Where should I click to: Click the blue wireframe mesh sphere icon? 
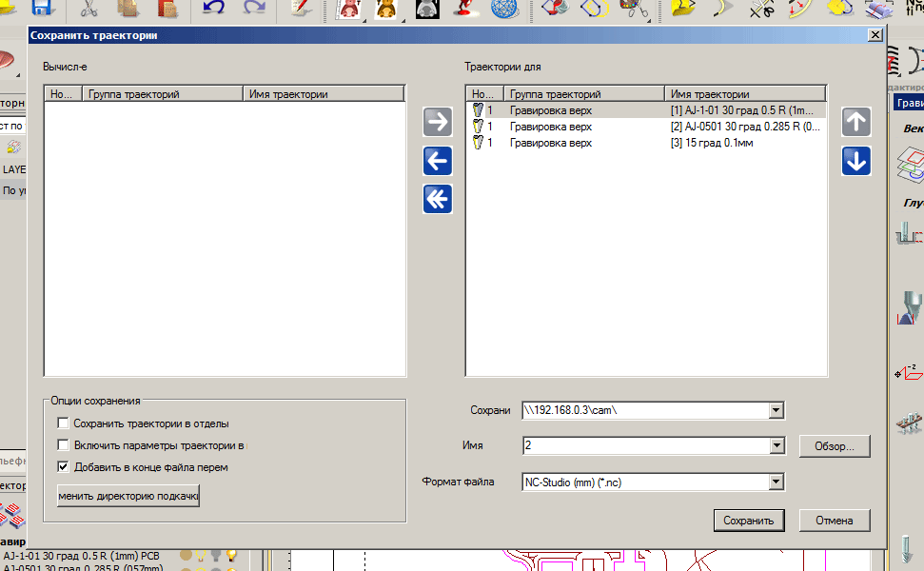(504, 9)
